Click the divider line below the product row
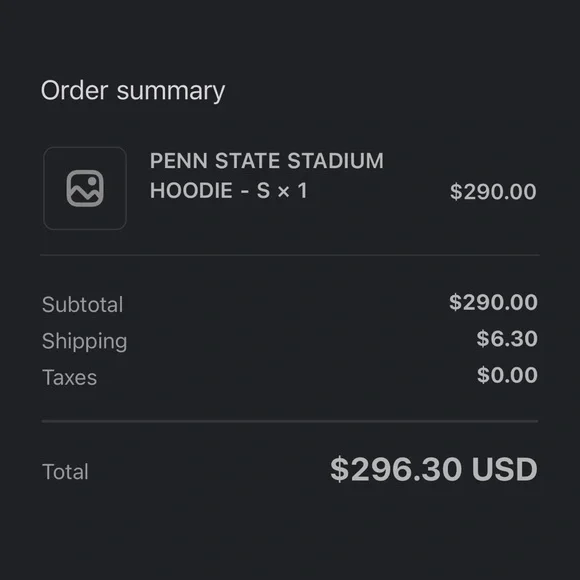 [290, 255]
